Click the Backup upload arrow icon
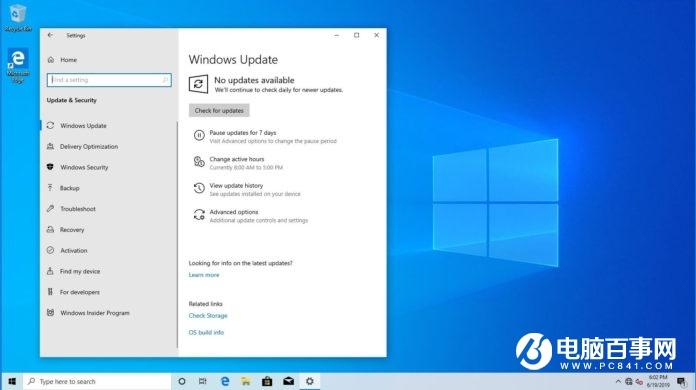This screenshot has height=390, width=696. 50,188
